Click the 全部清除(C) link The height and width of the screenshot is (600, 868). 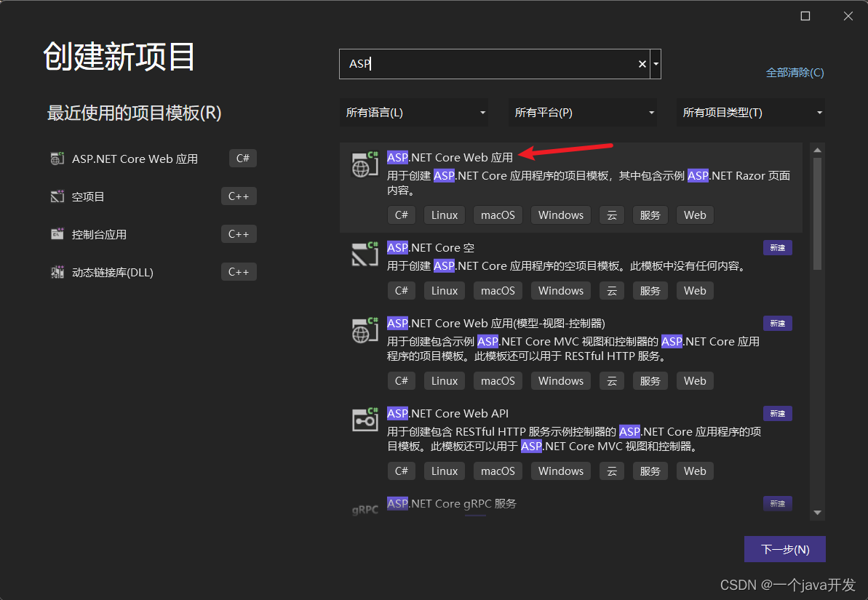[795, 73]
